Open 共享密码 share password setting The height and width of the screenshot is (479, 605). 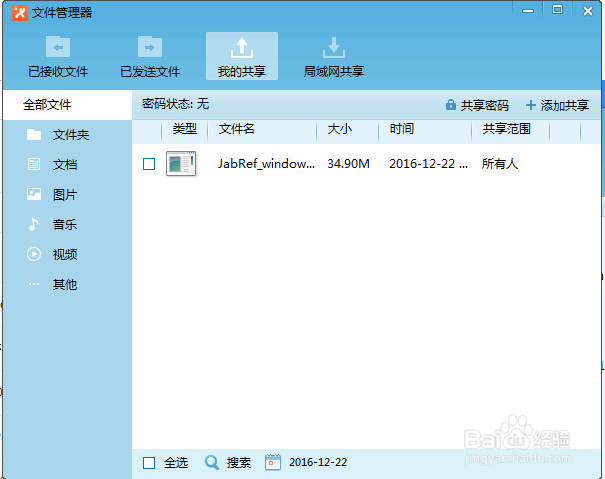click(x=485, y=105)
